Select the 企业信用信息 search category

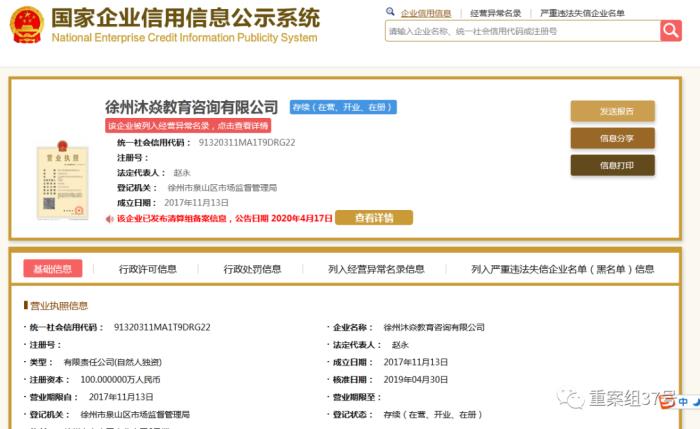(425, 13)
